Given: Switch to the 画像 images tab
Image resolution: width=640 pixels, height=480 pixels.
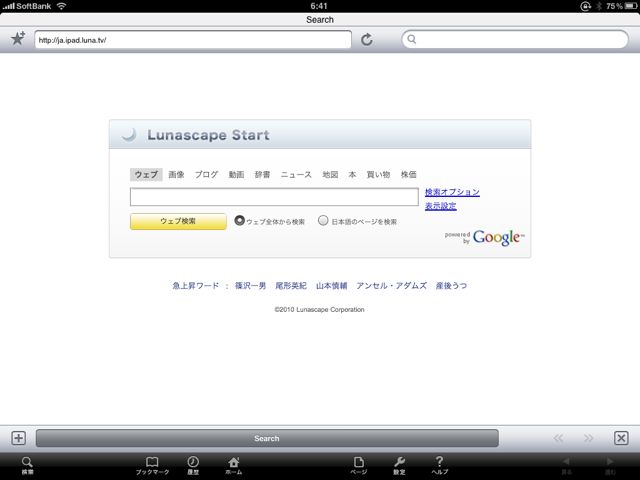Looking at the screenshot, I should click(x=176, y=175).
